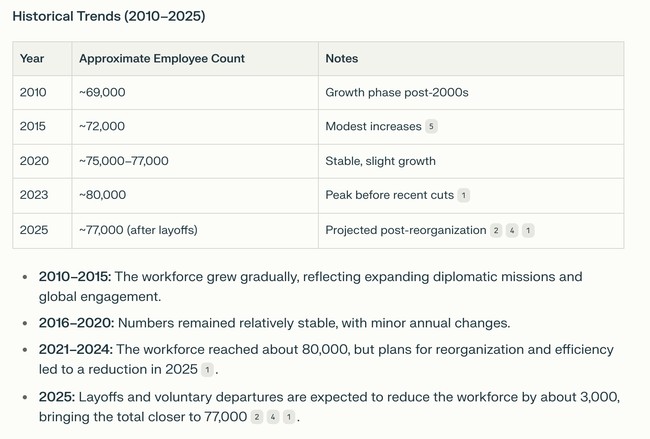Image resolution: width=650 pixels, height=439 pixels.
Task: Open citation 5 next to Modest increases
Action: [431, 126]
